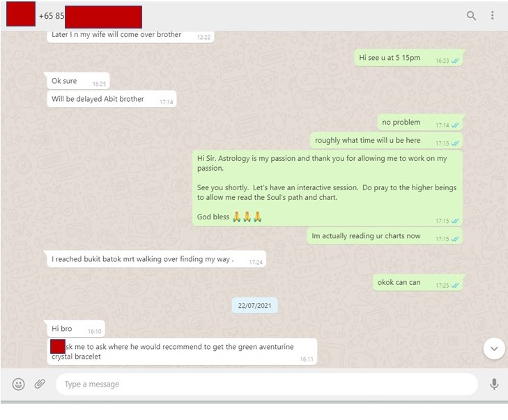The image size is (508, 420).
Task: Open the emoji picker smiley icon
Action: pos(19,384)
